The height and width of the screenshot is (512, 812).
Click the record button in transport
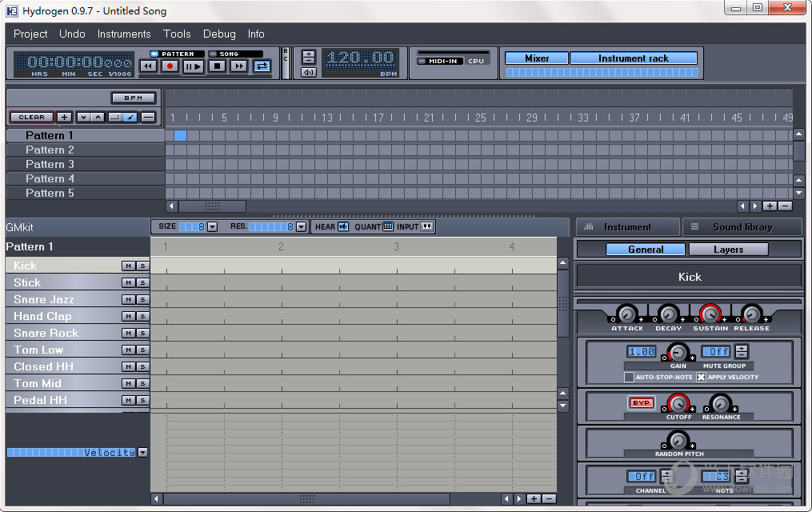pos(170,66)
